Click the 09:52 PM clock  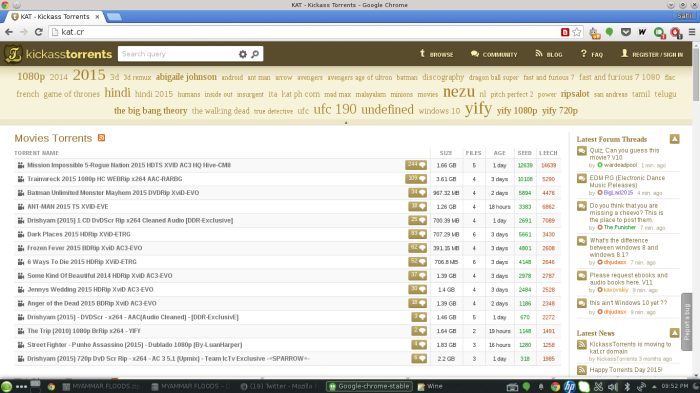tap(675, 386)
